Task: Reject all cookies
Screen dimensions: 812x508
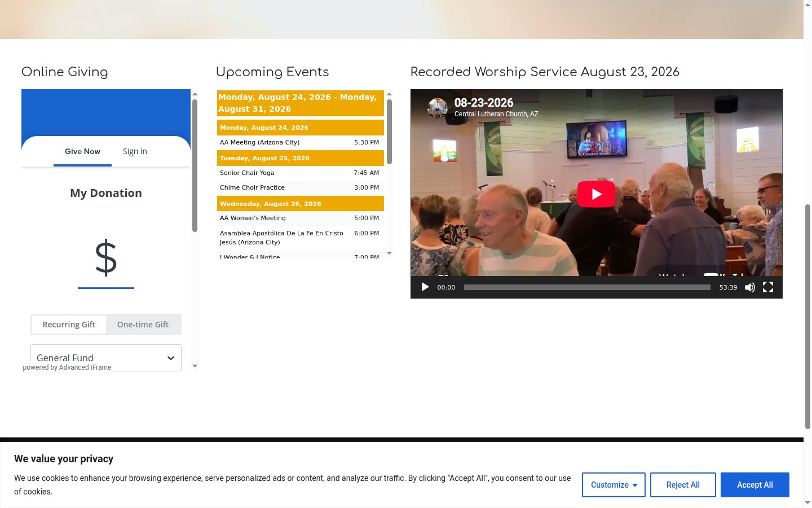Action: [683, 485]
